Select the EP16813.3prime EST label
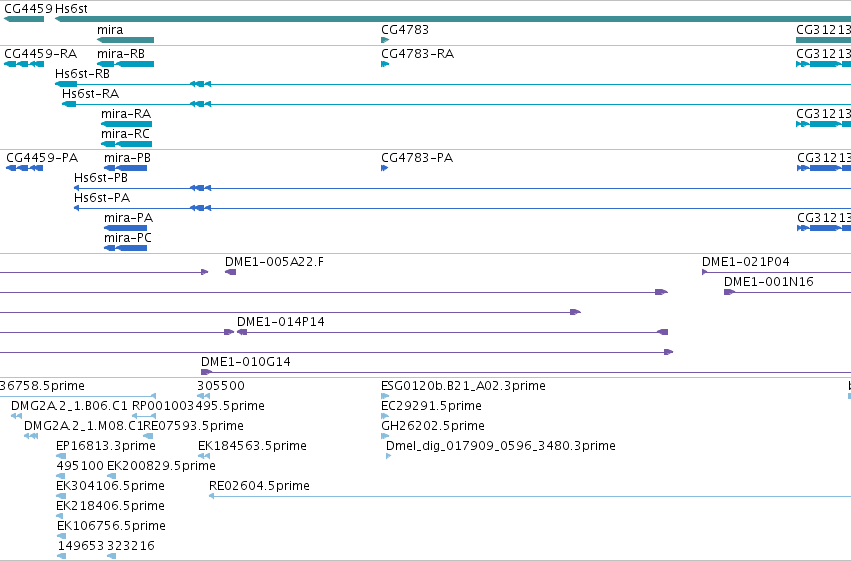The height and width of the screenshot is (561, 851). 106,447
